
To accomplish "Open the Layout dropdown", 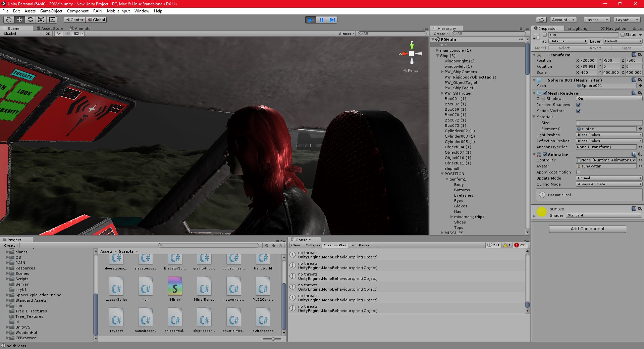I will [x=627, y=20].
